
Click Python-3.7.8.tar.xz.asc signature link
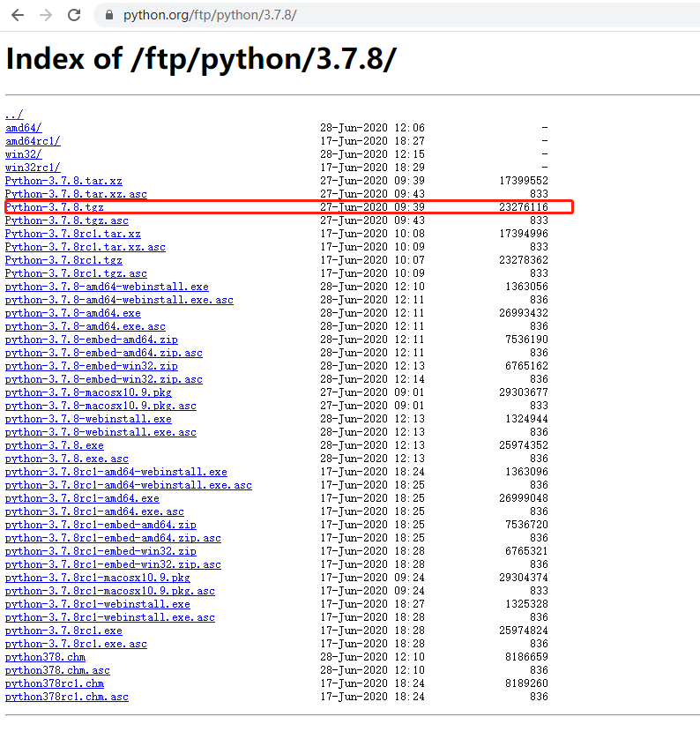[76, 194]
